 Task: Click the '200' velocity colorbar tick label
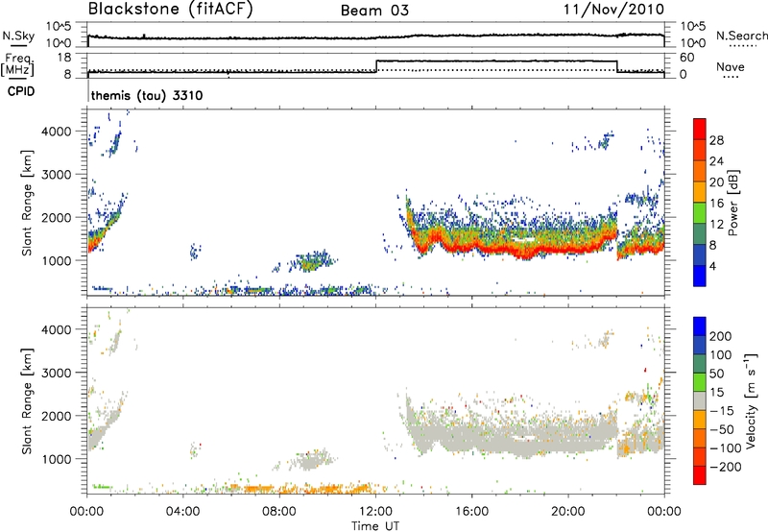721,336
